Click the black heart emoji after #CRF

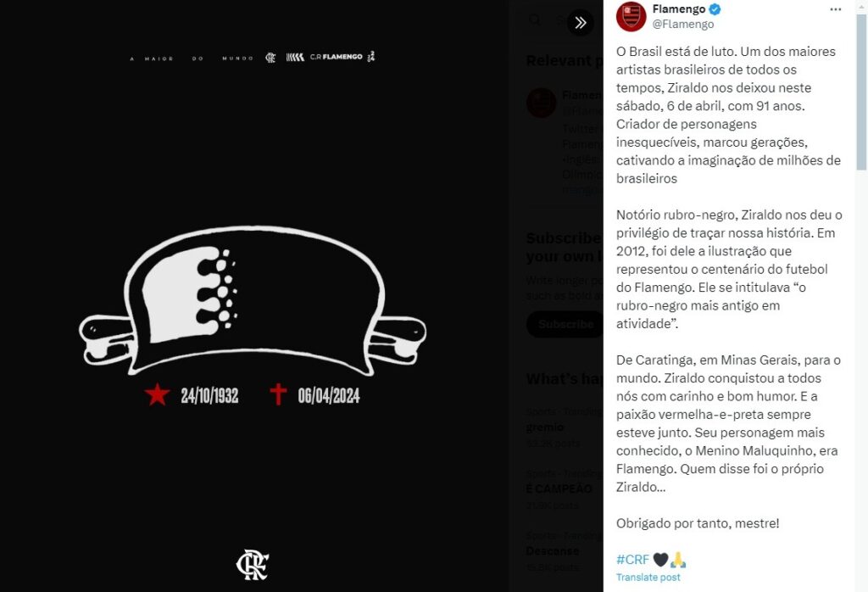[x=660, y=560]
